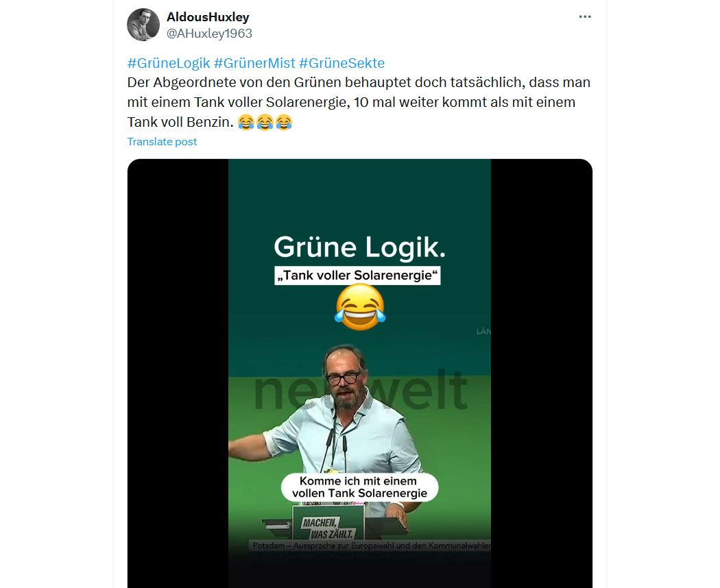Open the #GrünerMist hashtag

254,63
